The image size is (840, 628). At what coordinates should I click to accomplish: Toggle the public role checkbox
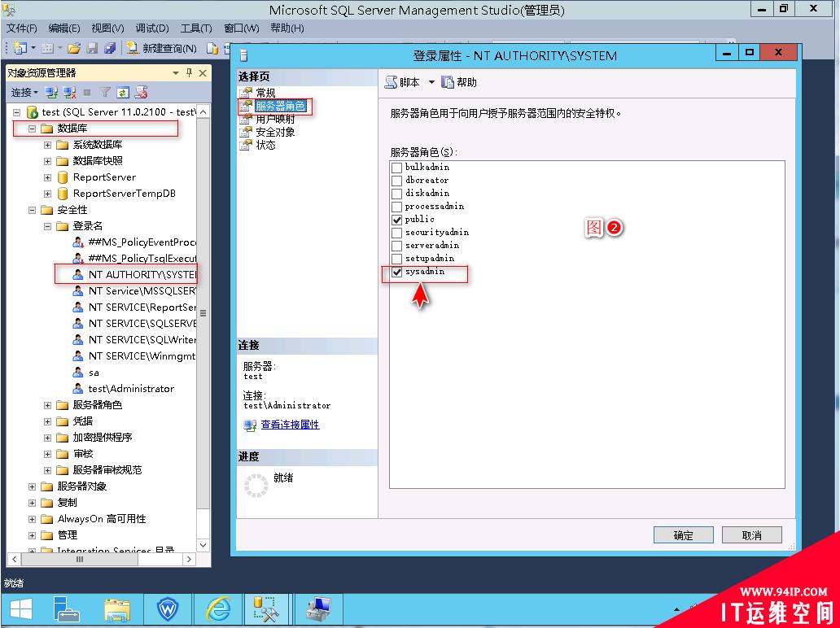tap(397, 220)
